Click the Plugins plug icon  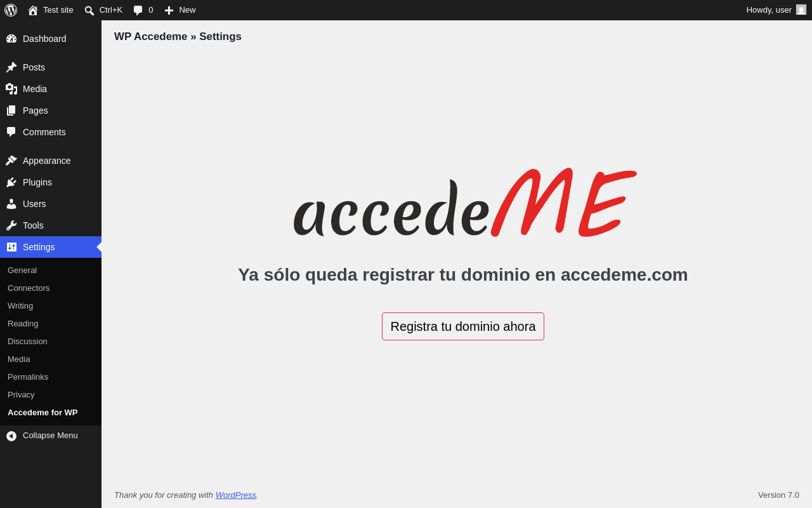tap(11, 182)
